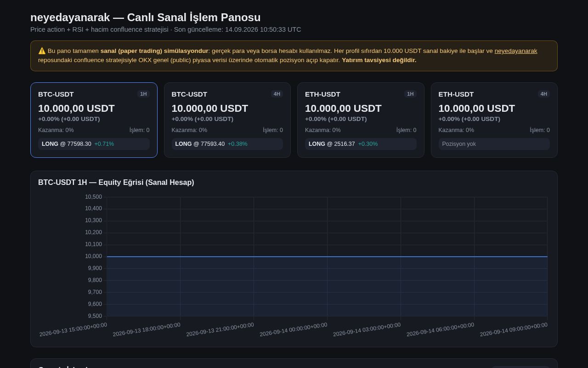Viewport: 588px width, 368px height.
Task: Click the LONG @ 77598.30 position row
Action: click(94, 144)
